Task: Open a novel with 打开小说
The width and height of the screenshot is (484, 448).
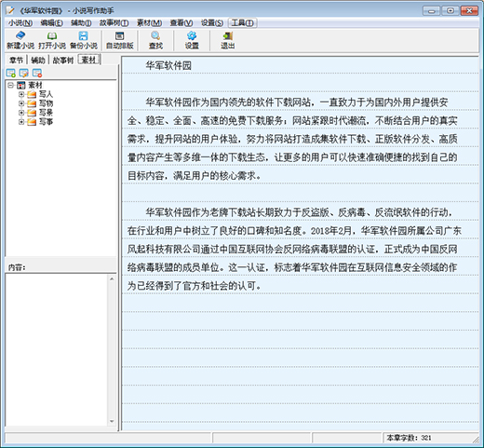Action: (52, 40)
